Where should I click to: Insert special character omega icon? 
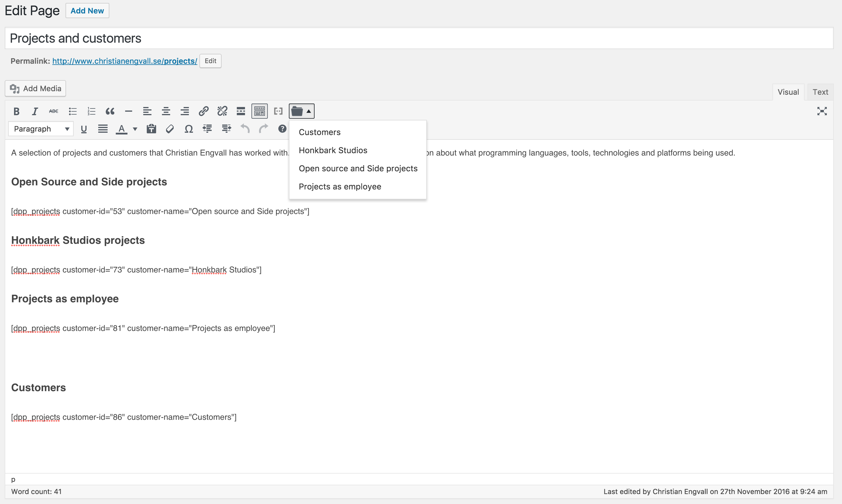189,129
